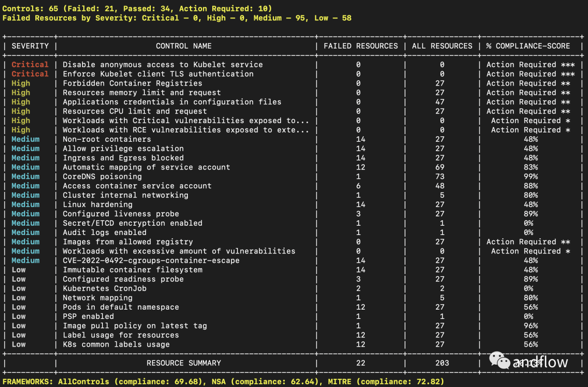Click 'Cluster internal networking' control name
588x387 pixels.
click(x=125, y=195)
